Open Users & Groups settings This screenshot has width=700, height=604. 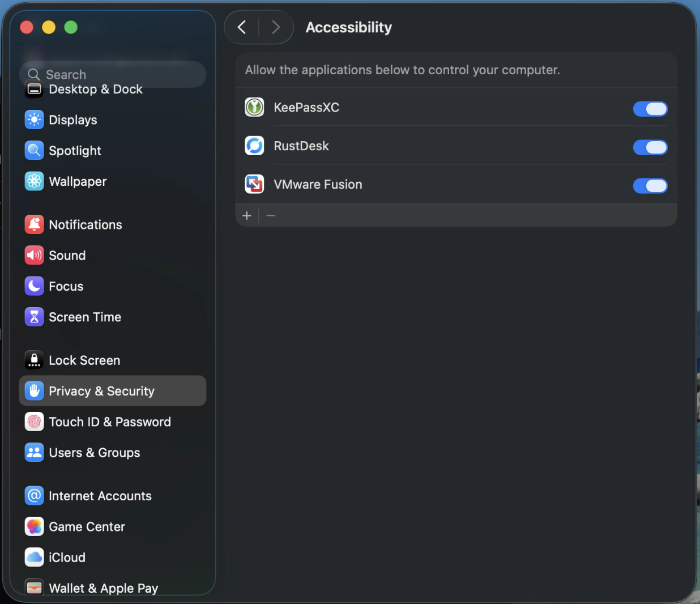click(95, 453)
